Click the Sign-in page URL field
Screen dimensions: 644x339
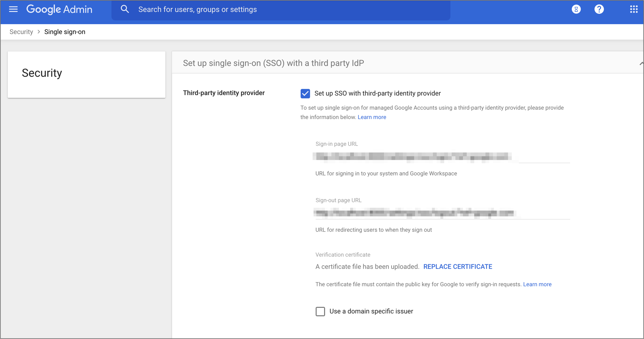[442, 157]
